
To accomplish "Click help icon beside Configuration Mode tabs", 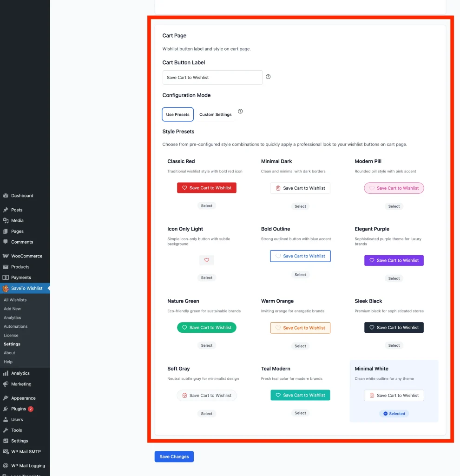I will coord(240,112).
